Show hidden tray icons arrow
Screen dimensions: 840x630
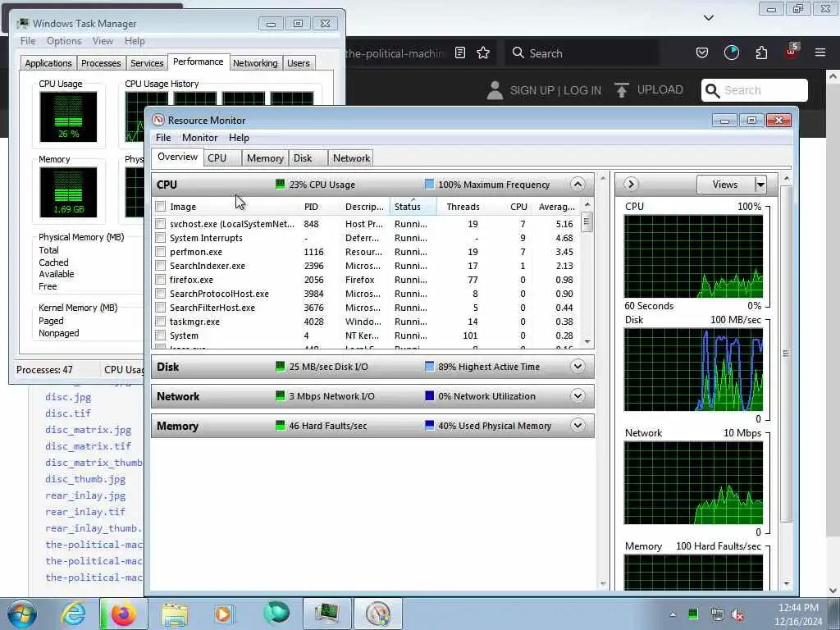coord(673,615)
